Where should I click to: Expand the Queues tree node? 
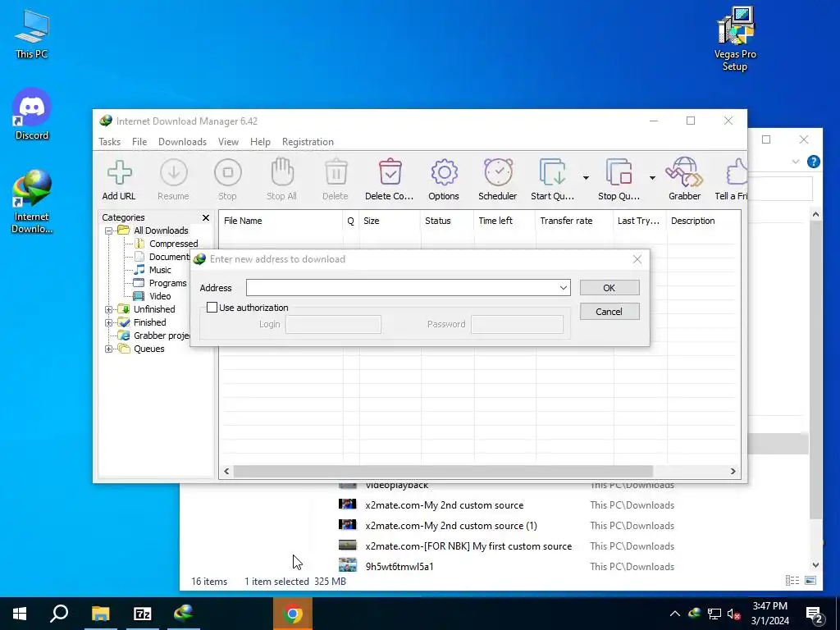pyautogui.click(x=109, y=349)
